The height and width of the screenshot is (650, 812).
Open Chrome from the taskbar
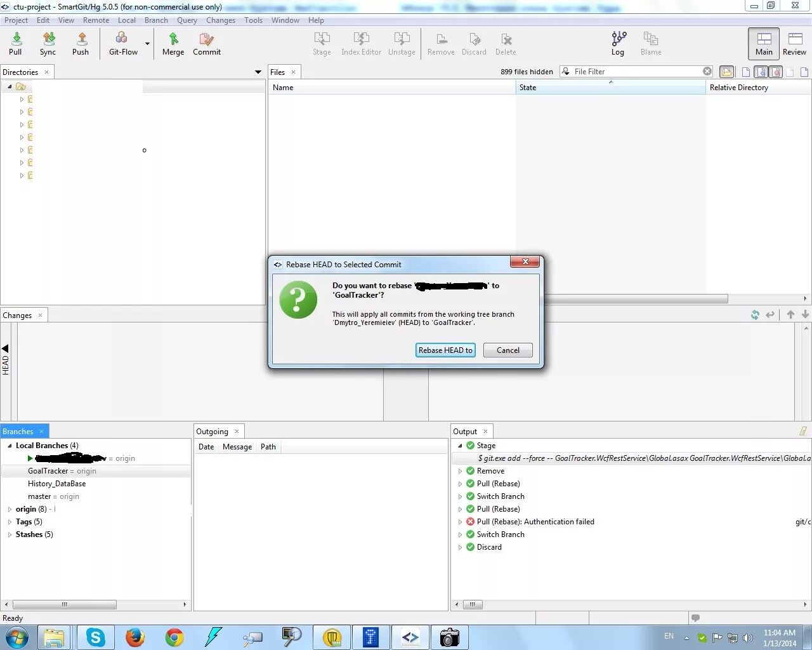point(174,637)
